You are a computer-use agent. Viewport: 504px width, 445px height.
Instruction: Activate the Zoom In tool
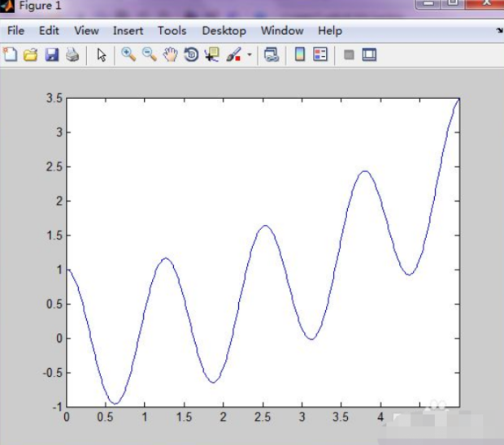tap(128, 54)
